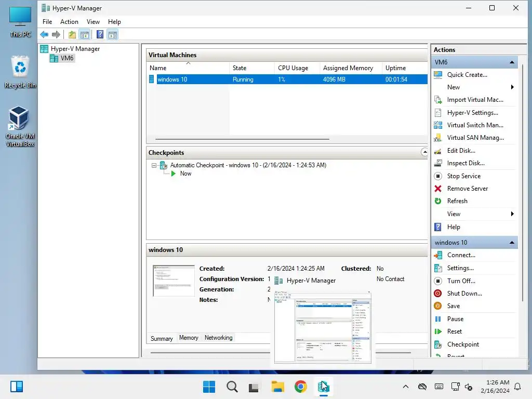
Task: Toggle the Show/Hide Action Pane toolbar icon
Action: [x=113, y=34]
